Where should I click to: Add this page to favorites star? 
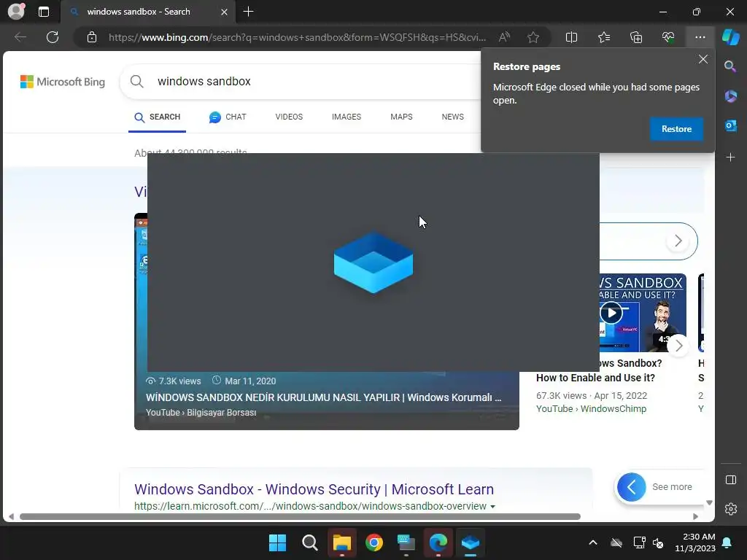pos(533,37)
